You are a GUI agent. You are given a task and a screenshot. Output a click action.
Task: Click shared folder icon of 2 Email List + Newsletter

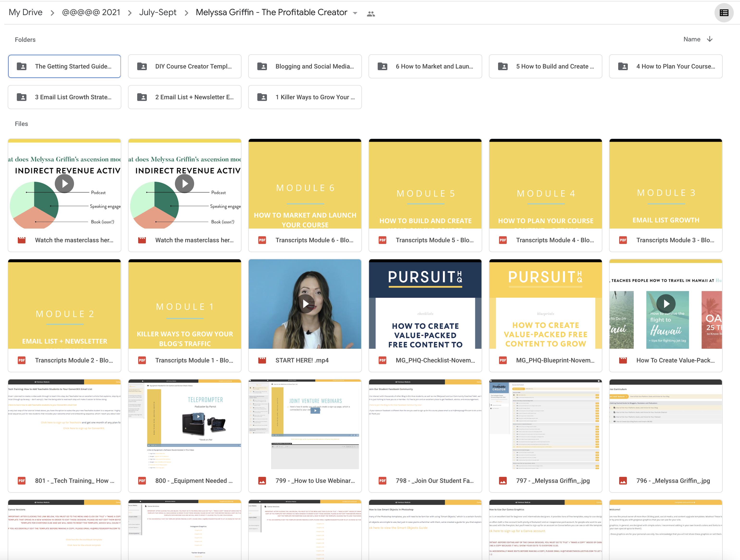142,97
